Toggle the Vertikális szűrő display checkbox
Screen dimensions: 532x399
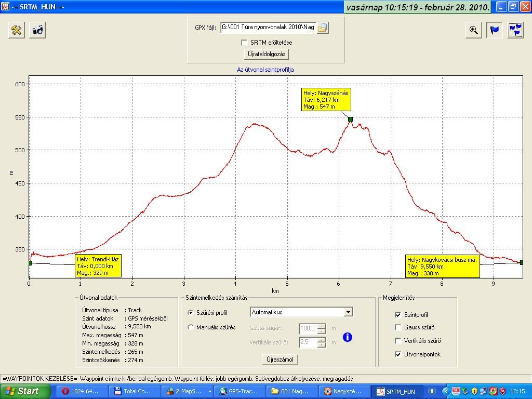click(398, 341)
